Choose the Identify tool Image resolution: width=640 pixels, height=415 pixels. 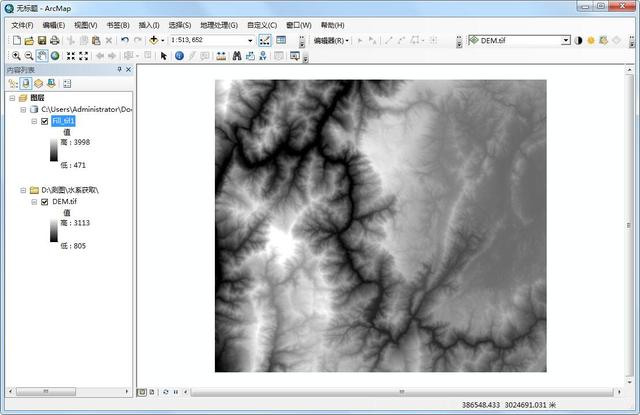pyautogui.click(x=179, y=56)
